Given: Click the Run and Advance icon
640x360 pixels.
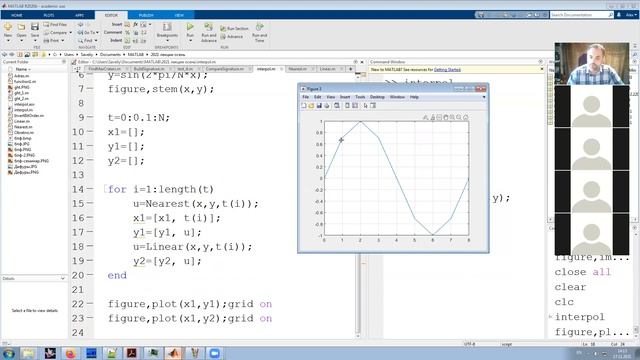Looking at the screenshot, I should click(209, 27).
